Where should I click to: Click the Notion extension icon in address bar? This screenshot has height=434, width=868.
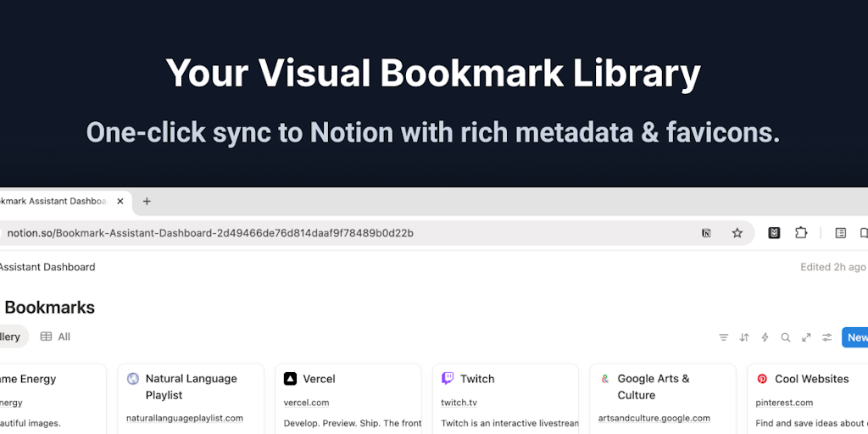coord(706,233)
